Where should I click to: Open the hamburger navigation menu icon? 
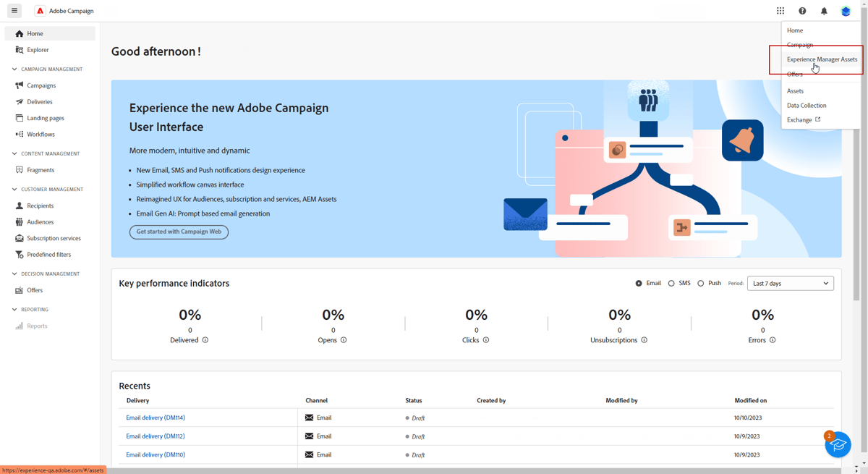[14, 11]
